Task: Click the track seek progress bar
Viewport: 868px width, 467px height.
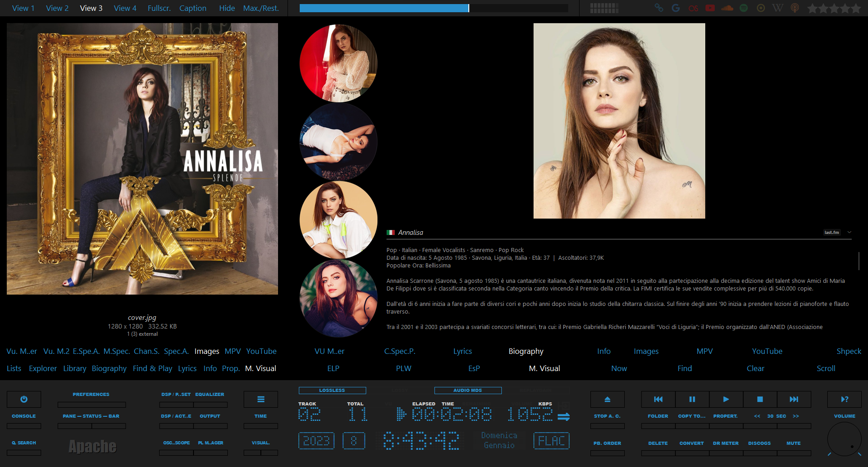Action: (434, 8)
